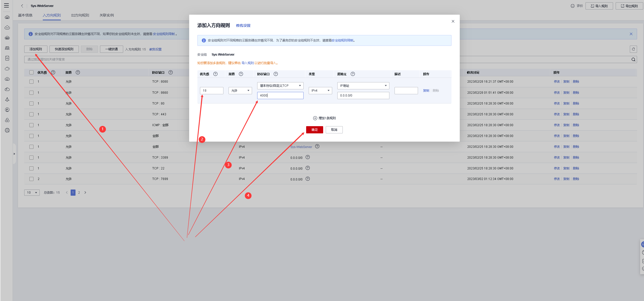The width and height of the screenshot is (644, 301).
Task: Click the back arrow beside Sys-WebServer
Action: click(22, 6)
